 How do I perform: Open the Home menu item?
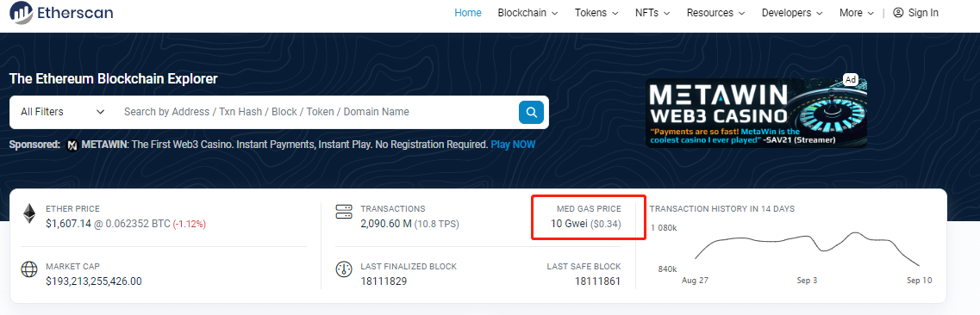coord(468,12)
